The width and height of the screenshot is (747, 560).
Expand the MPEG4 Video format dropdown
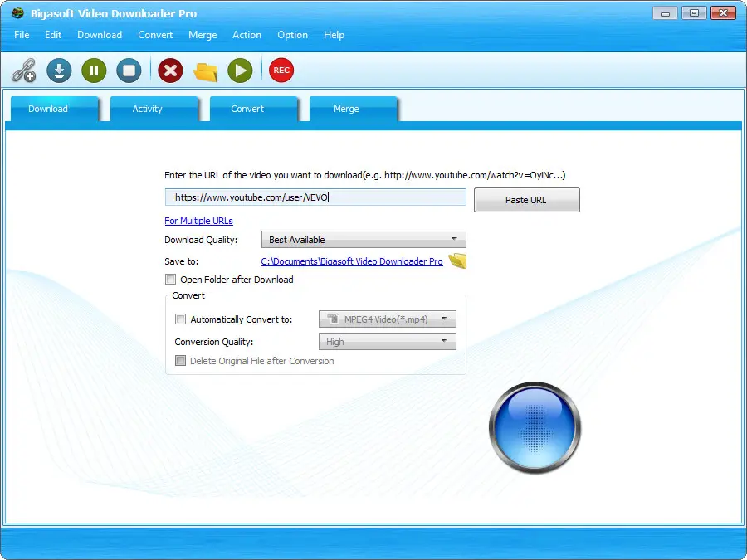(x=388, y=319)
